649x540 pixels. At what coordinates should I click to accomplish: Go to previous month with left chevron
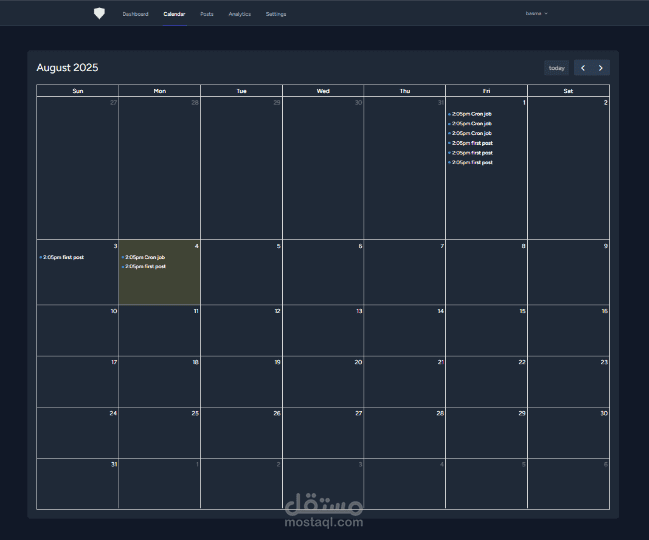click(583, 68)
